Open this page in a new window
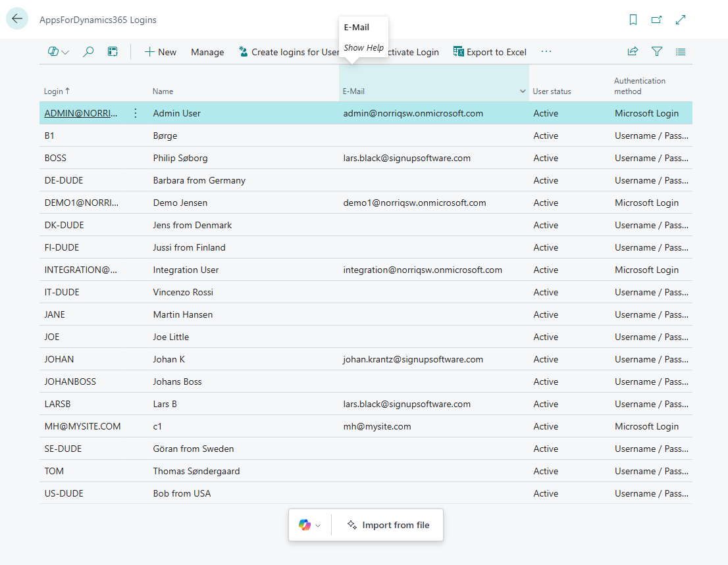 point(656,20)
